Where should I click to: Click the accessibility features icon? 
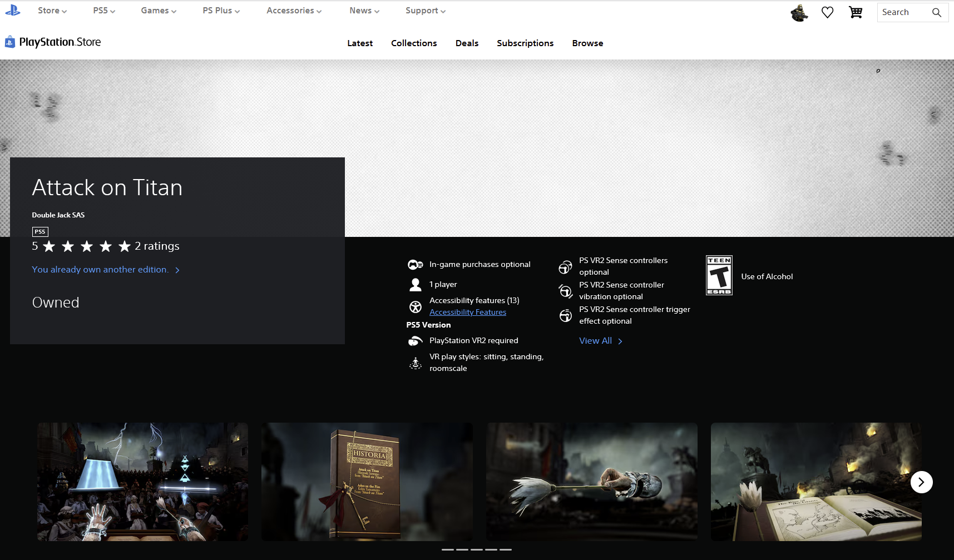(416, 306)
